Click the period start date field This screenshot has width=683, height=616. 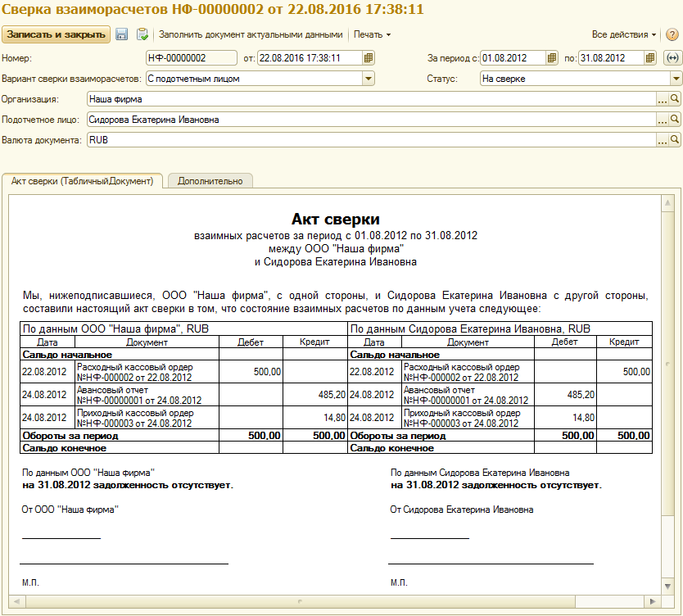pyautogui.click(x=513, y=58)
